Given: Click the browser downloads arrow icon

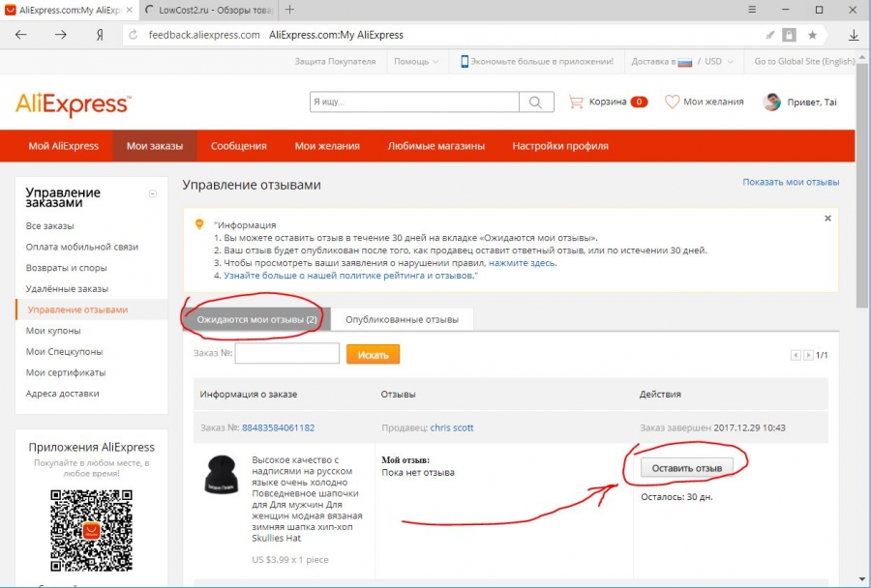Looking at the screenshot, I should coord(854,35).
